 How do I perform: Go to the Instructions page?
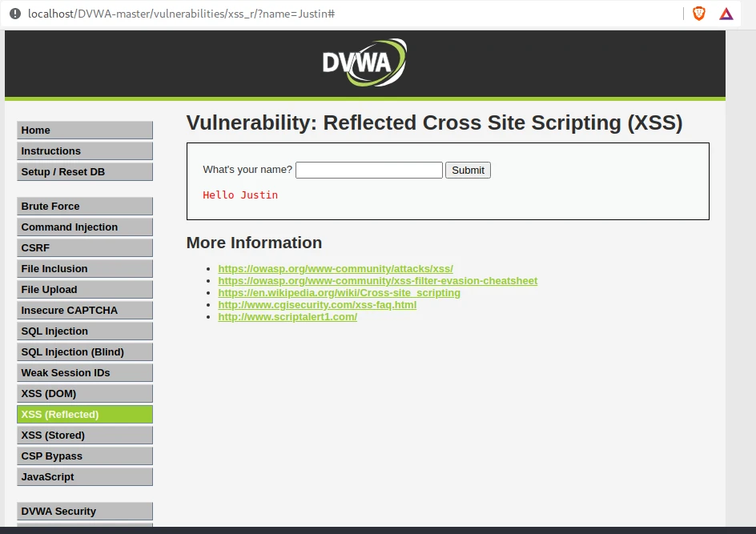click(84, 151)
